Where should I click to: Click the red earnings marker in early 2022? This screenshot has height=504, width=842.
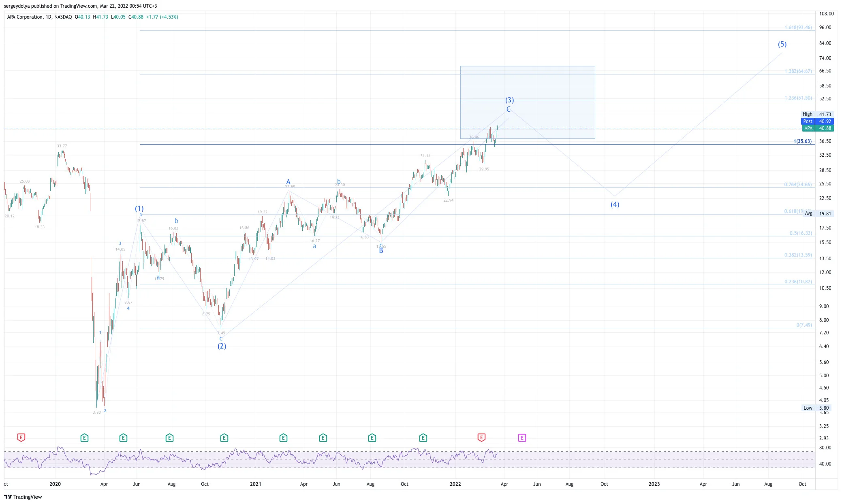481,438
